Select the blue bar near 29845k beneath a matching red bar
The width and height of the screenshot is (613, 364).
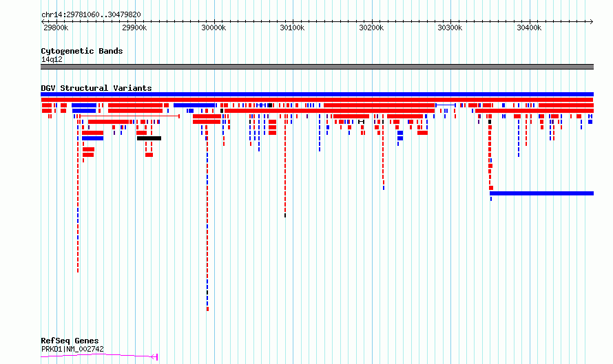pyautogui.click(x=93, y=138)
